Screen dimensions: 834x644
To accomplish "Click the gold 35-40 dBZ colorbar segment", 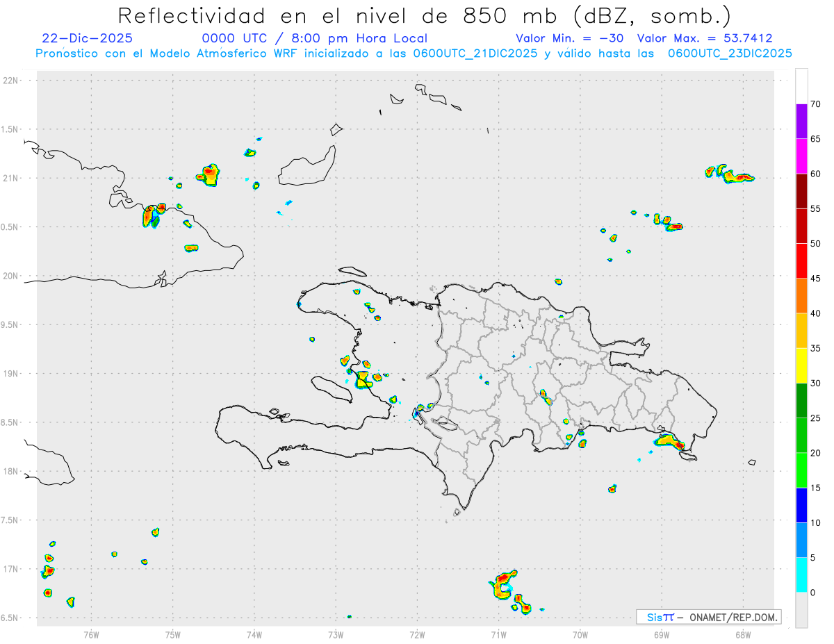I will click(x=801, y=331).
